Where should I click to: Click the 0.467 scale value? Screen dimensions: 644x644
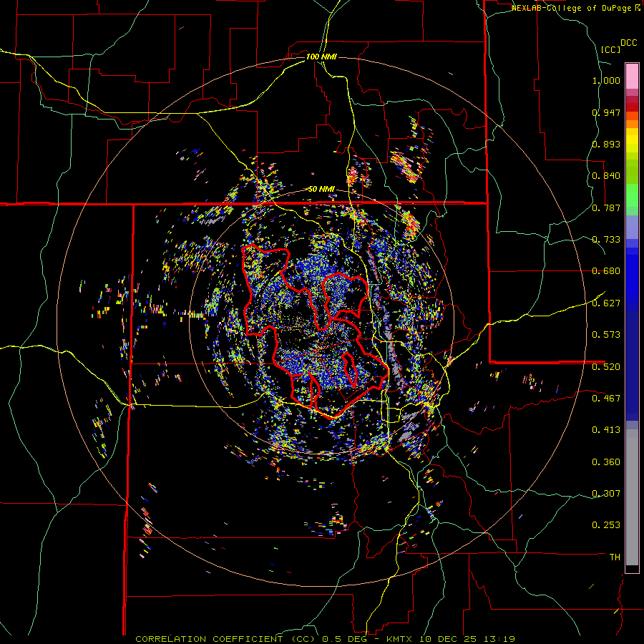606,398
